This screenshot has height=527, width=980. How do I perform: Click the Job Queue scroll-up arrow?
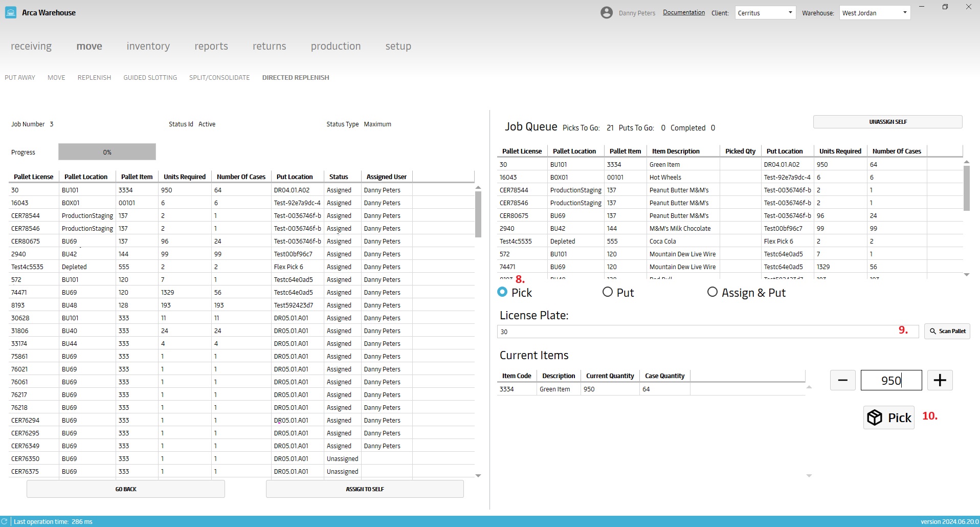[x=966, y=162]
